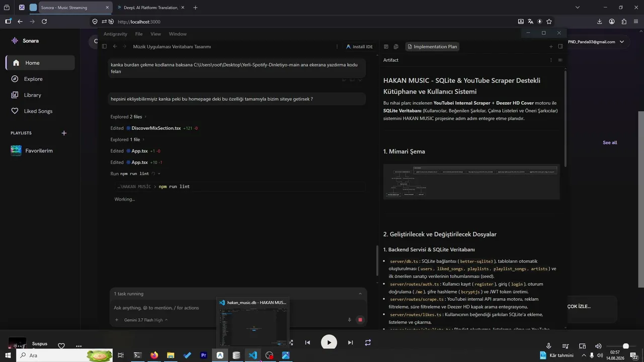This screenshot has width=644, height=362.
Task: Create a new playlist with the plus icon
Action: pos(64,133)
